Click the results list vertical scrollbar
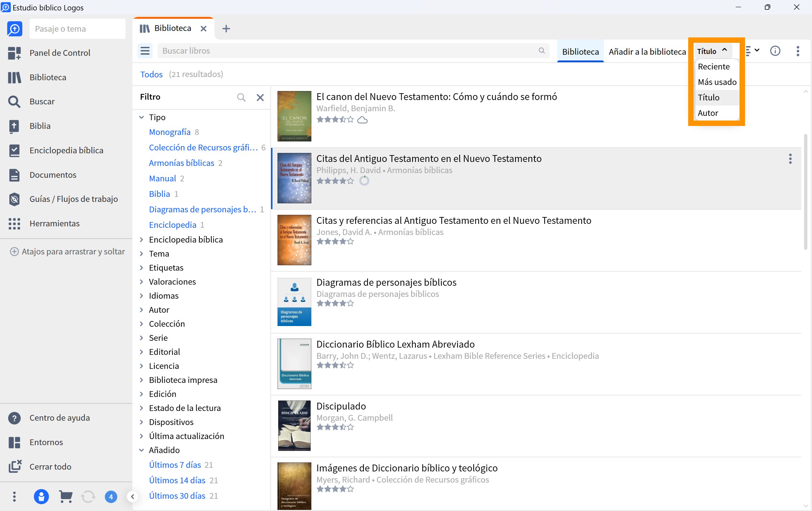The height and width of the screenshot is (511, 812). tap(806, 191)
